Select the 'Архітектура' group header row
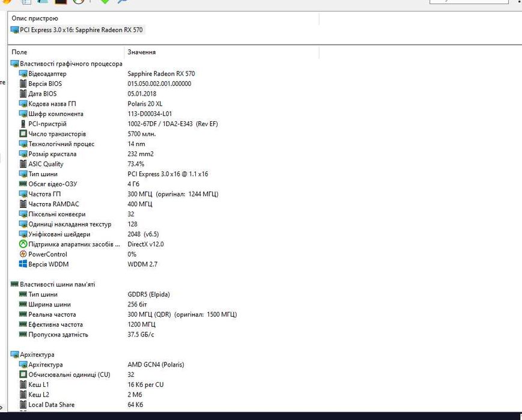The width and height of the screenshot is (522, 420). point(32,355)
